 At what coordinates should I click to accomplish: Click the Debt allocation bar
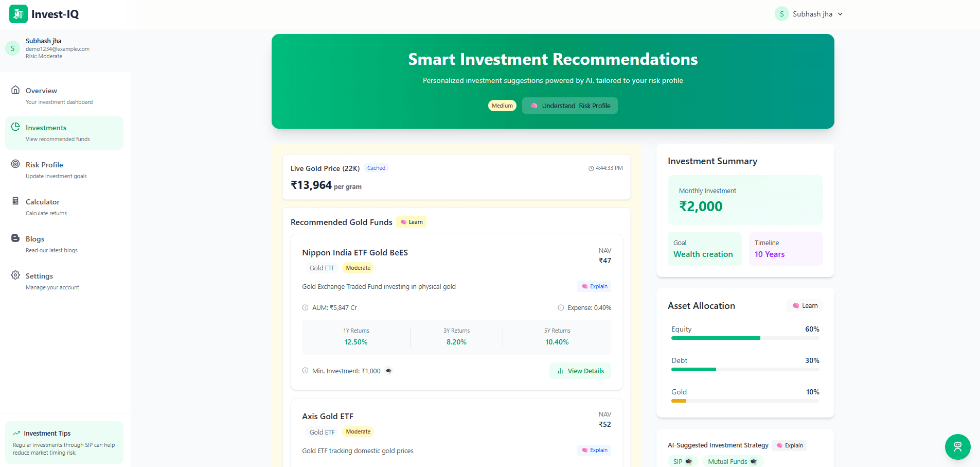(745, 369)
